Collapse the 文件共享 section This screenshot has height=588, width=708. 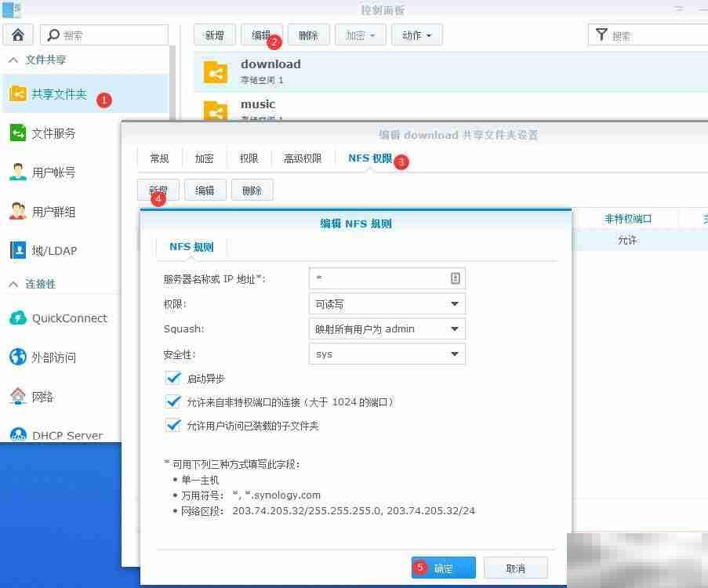tap(13, 60)
